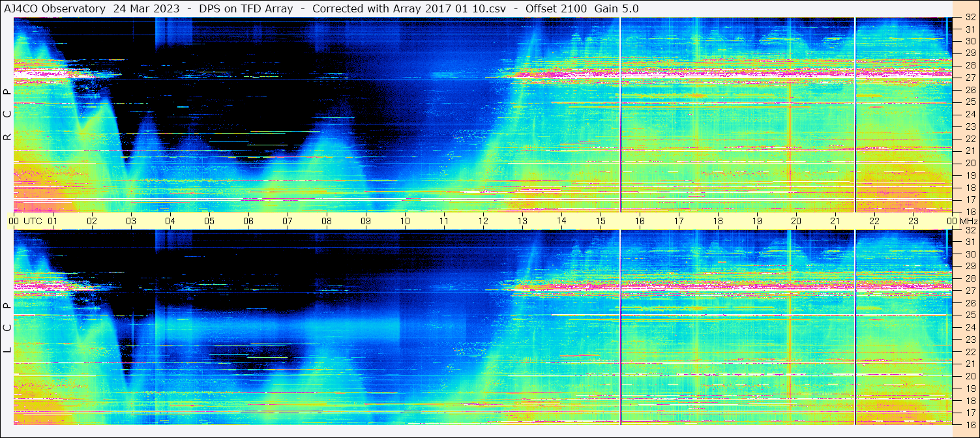980x438 pixels.
Task: Pick hour '21' on the UTC time axis
Action: click(x=835, y=221)
